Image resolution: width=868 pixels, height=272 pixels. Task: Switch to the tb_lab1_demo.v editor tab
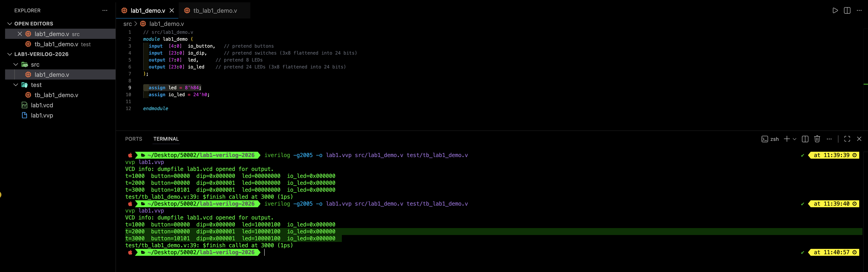pyautogui.click(x=215, y=10)
